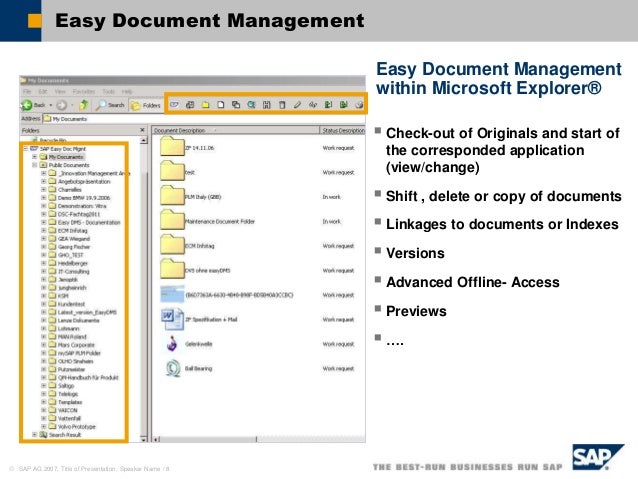The image size is (638, 479).
Task: Select the Gelenkwelle document icon
Action: coord(172,344)
